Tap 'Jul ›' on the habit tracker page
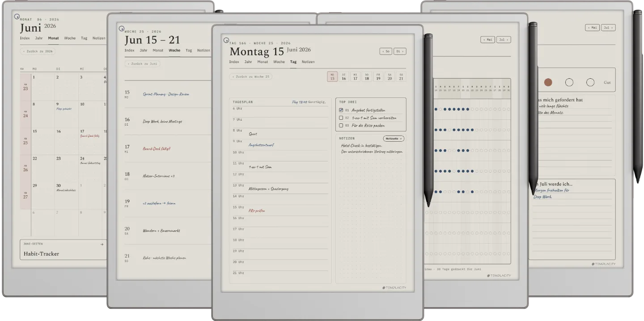The image size is (644, 321). point(503,40)
